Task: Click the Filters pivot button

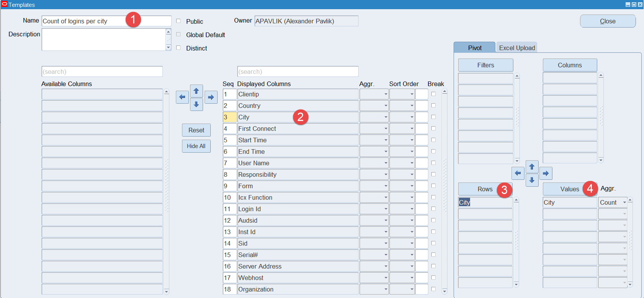Action: point(485,65)
